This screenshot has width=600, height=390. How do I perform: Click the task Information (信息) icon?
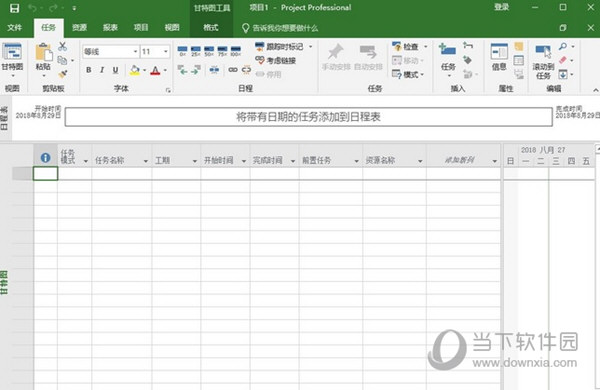pos(499,52)
